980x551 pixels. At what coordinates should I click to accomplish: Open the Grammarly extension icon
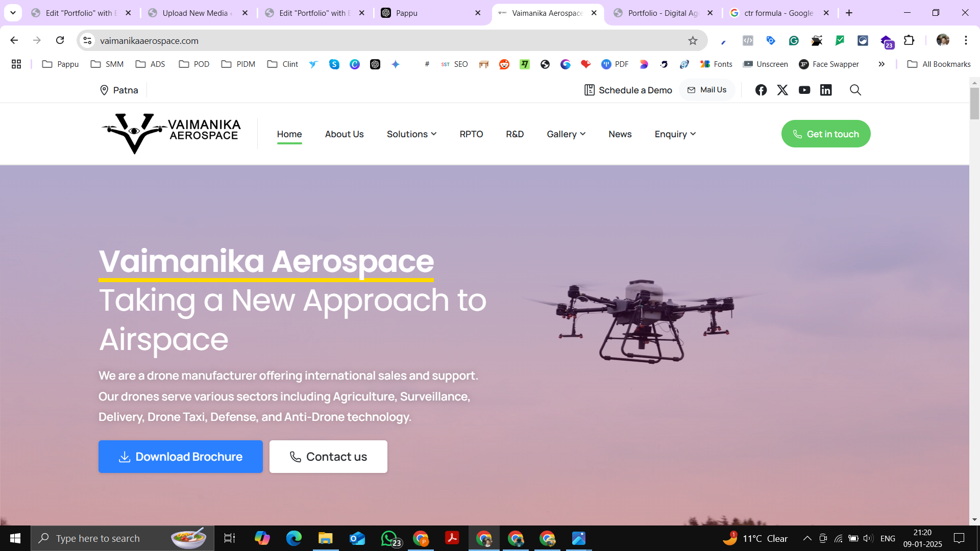794,41
